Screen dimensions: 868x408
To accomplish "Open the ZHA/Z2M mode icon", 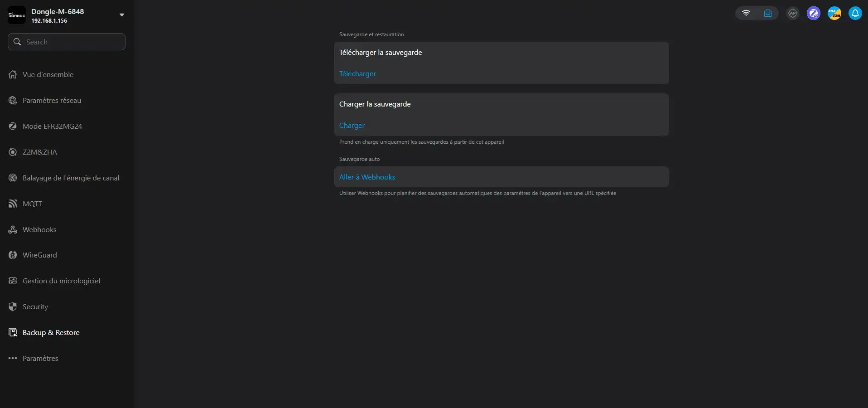I will pyautogui.click(x=834, y=13).
